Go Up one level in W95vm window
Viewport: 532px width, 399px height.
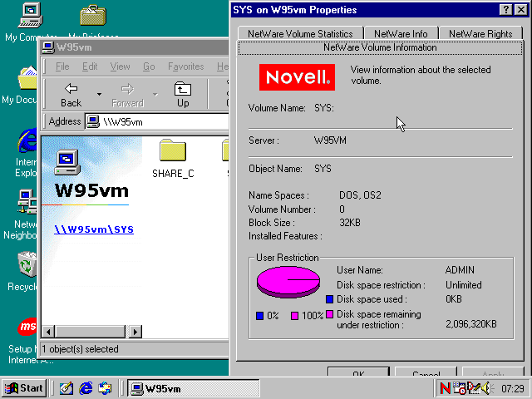click(183, 95)
